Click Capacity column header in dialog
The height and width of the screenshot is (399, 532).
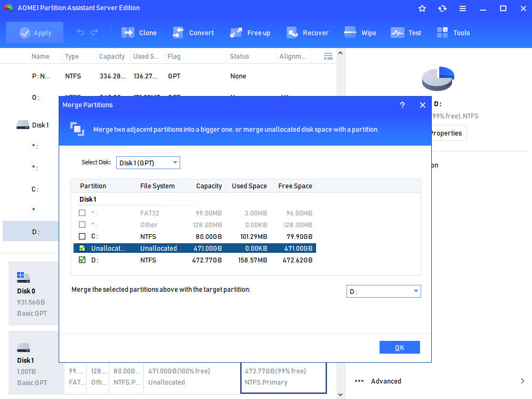[209, 186]
